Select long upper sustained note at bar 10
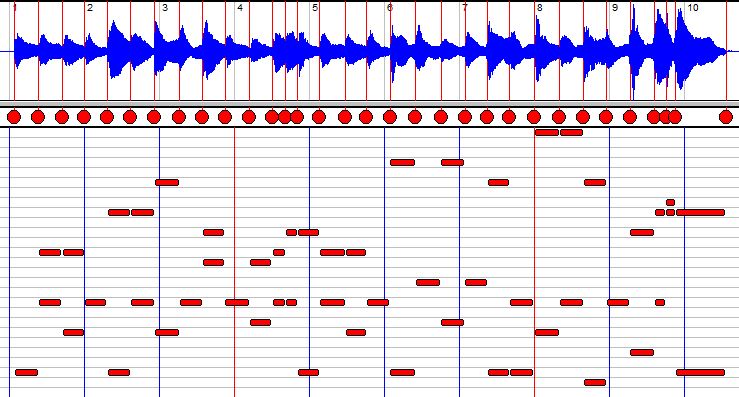Viewport: 739px width, 397px height. click(700, 213)
